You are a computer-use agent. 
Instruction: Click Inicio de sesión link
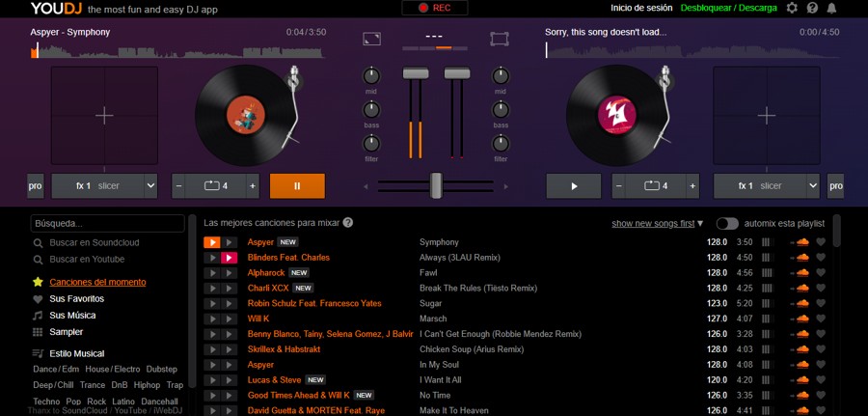coord(641,8)
